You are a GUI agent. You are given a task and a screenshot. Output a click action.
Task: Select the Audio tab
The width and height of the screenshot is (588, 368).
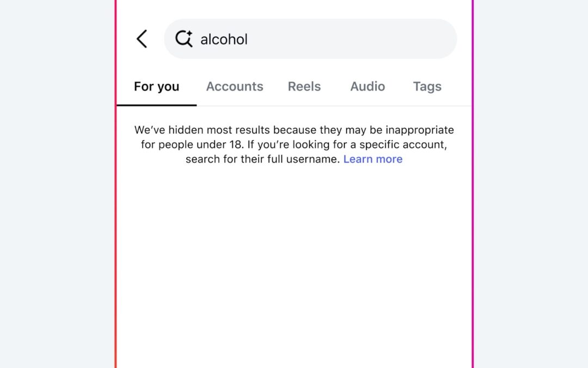pos(367,87)
